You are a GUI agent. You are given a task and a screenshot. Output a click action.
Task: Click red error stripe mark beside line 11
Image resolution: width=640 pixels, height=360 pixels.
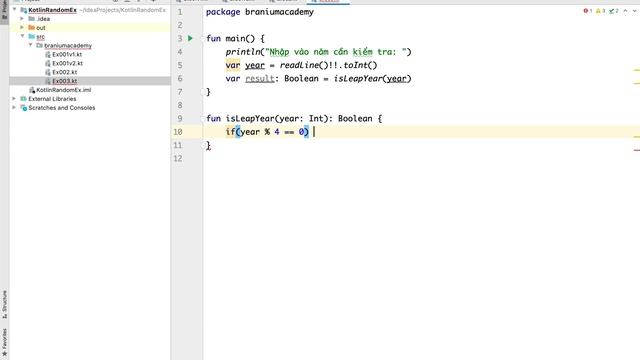[x=637, y=150]
